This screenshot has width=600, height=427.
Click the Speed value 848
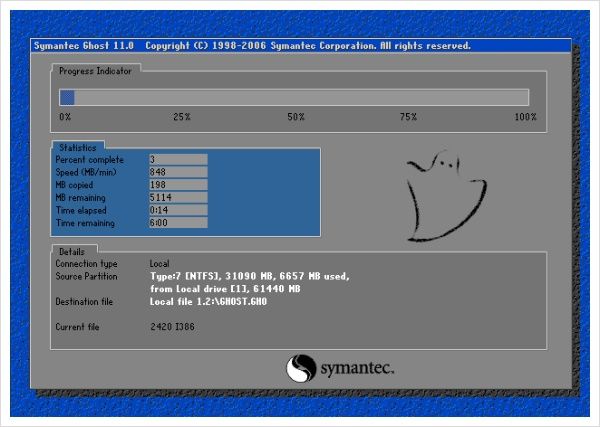tap(178, 172)
